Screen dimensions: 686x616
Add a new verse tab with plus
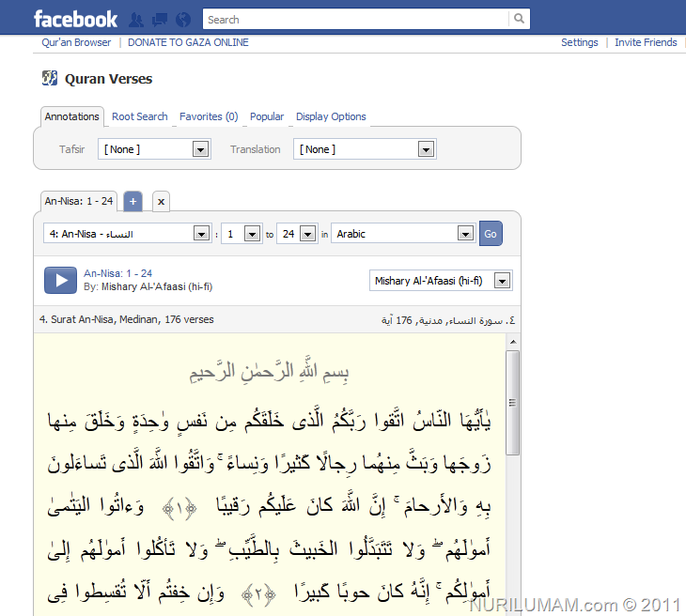click(x=133, y=202)
